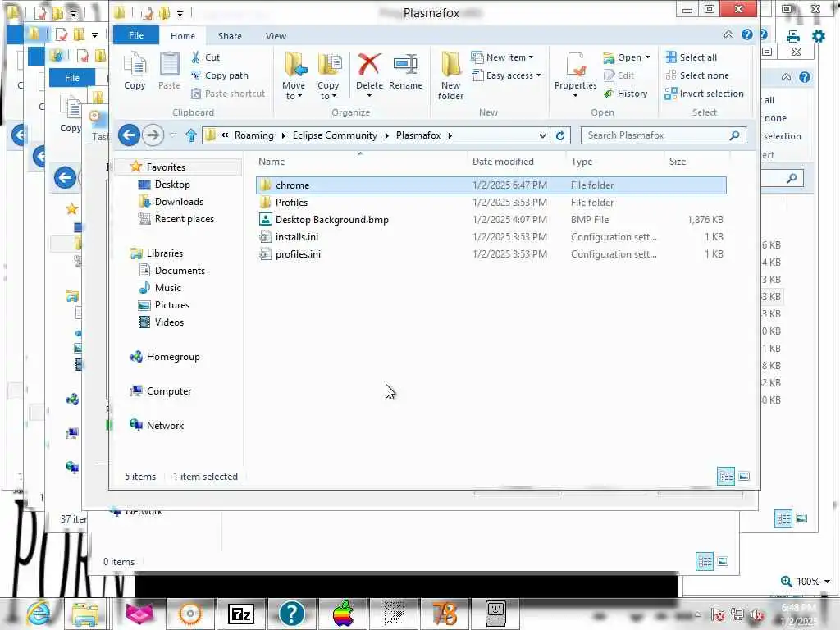Sort by the Name column header

(359, 162)
